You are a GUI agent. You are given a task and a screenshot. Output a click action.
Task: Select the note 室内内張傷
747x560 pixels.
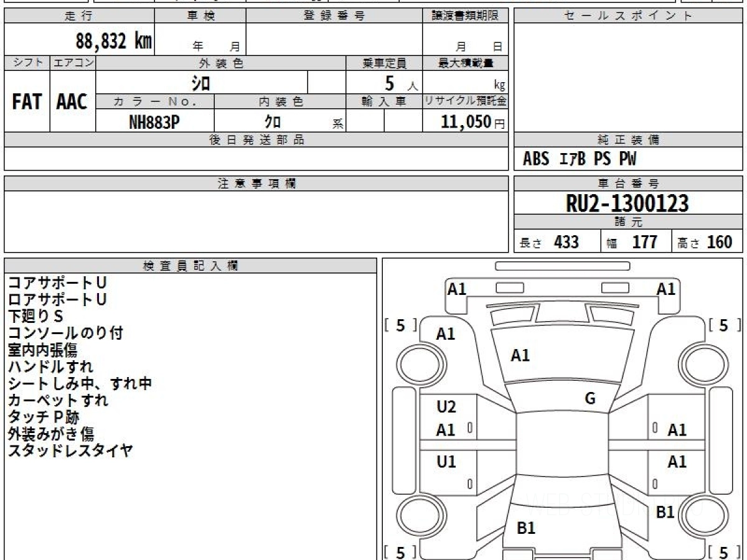(x=42, y=350)
